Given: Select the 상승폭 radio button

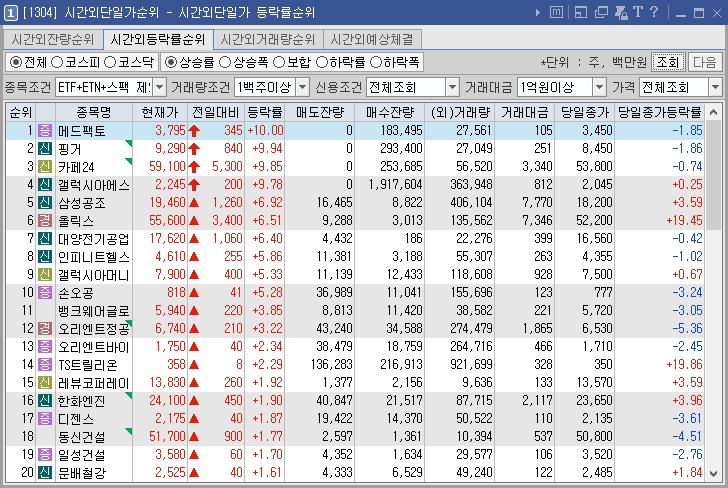Looking at the screenshot, I should click(x=225, y=62).
